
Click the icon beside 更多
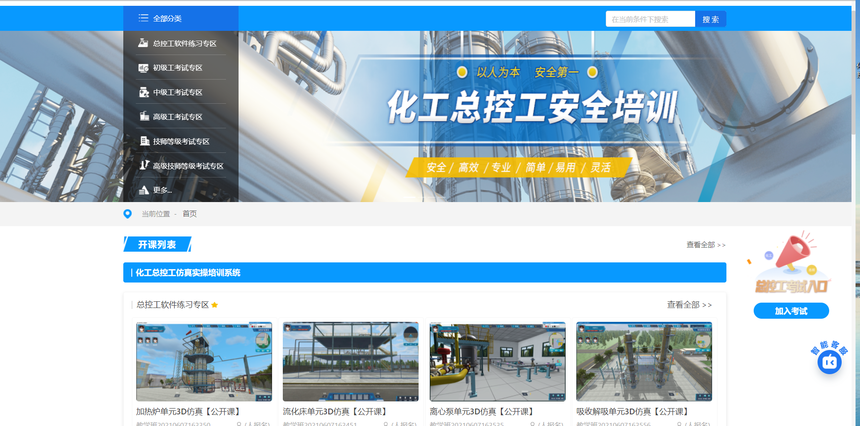tap(144, 190)
